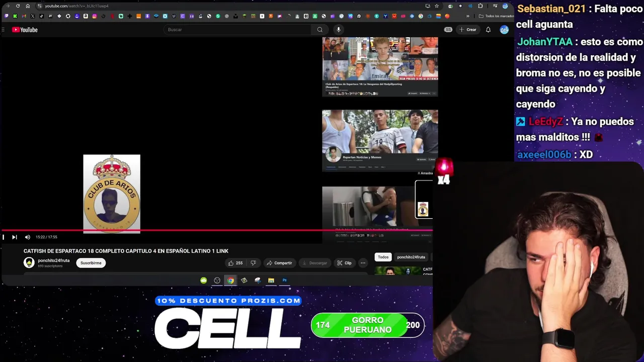Open Photoshop from the taskbar
The width and height of the screenshot is (644, 362).
(x=284, y=281)
